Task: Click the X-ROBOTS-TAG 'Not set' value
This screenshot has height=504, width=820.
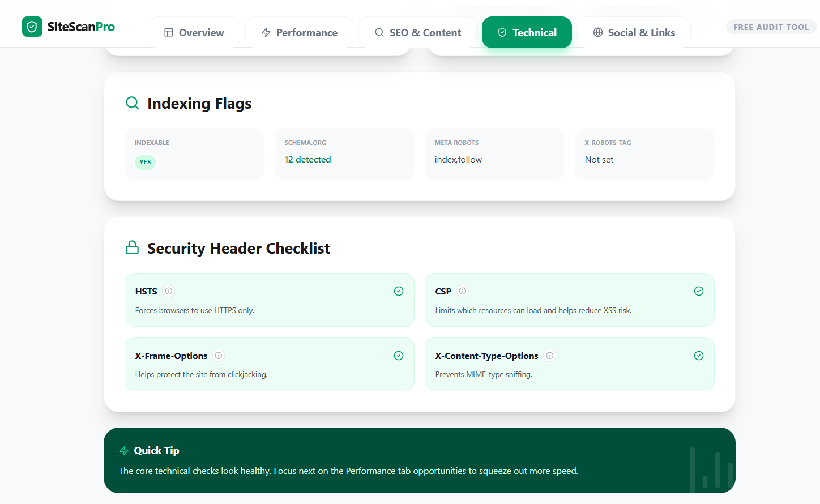Action: 599,159
